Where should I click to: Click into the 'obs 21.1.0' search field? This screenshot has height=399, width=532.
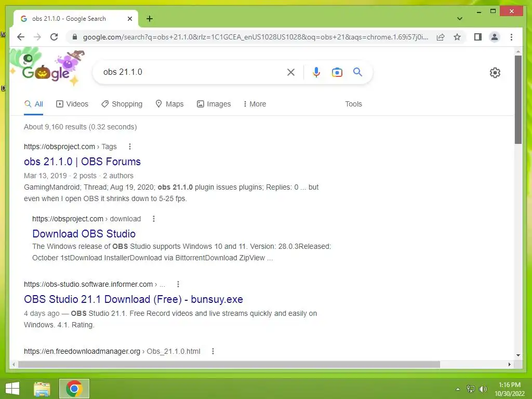pyautogui.click(x=192, y=72)
